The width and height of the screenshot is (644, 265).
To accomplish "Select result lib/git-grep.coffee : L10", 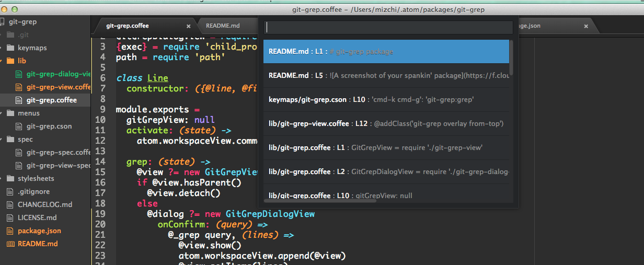I will point(386,194).
